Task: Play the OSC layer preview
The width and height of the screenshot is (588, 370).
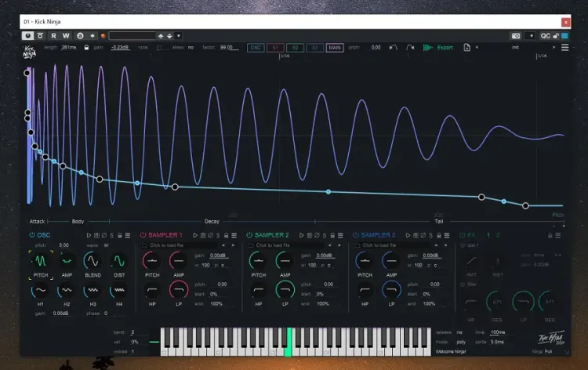Action: (x=89, y=235)
